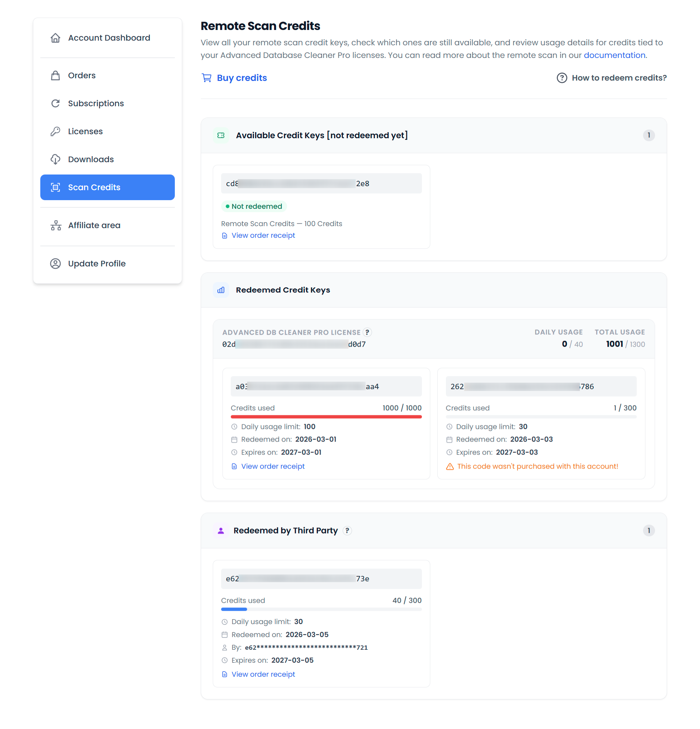Click the Orders shopping bag icon
This screenshot has width=700, height=729.
point(55,76)
